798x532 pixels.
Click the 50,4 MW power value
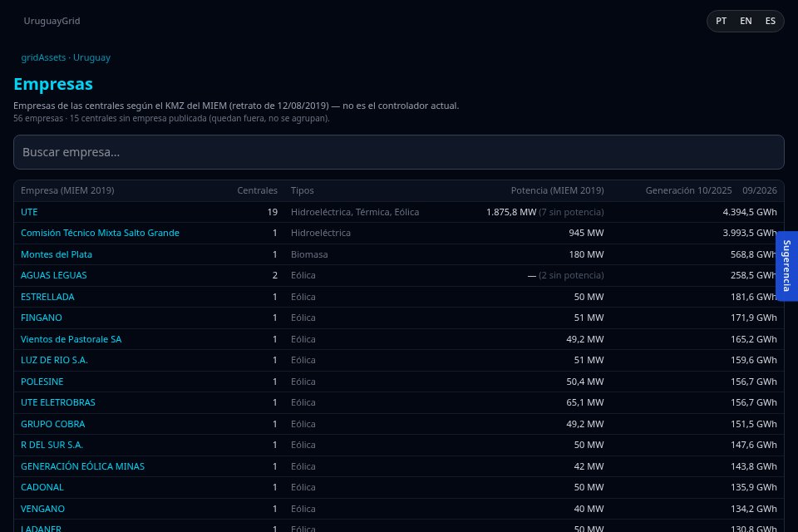[x=585, y=382]
